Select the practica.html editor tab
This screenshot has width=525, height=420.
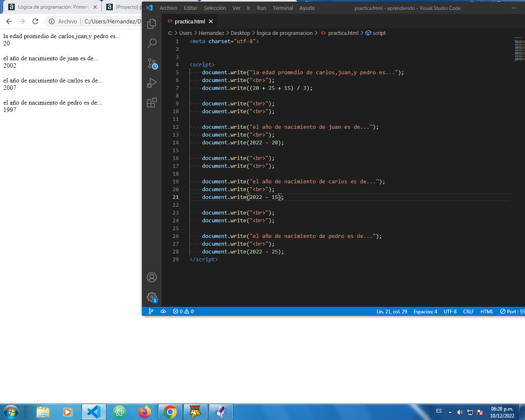pos(189,21)
